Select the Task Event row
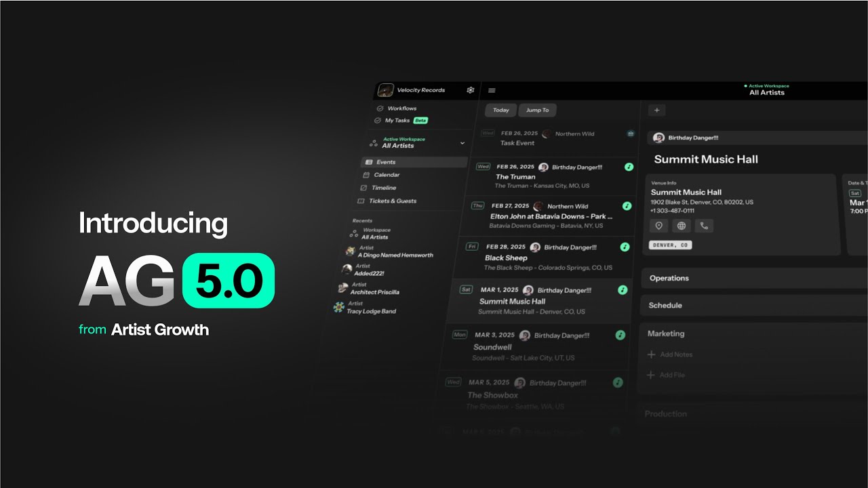This screenshot has height=488, width=868. click(558, 138)
